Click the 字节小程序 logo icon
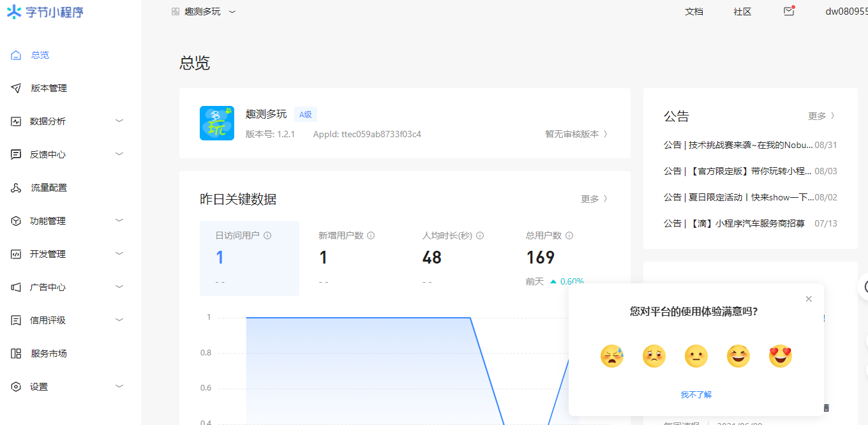Viewport: 868px width, 425px height. [14, 12]
